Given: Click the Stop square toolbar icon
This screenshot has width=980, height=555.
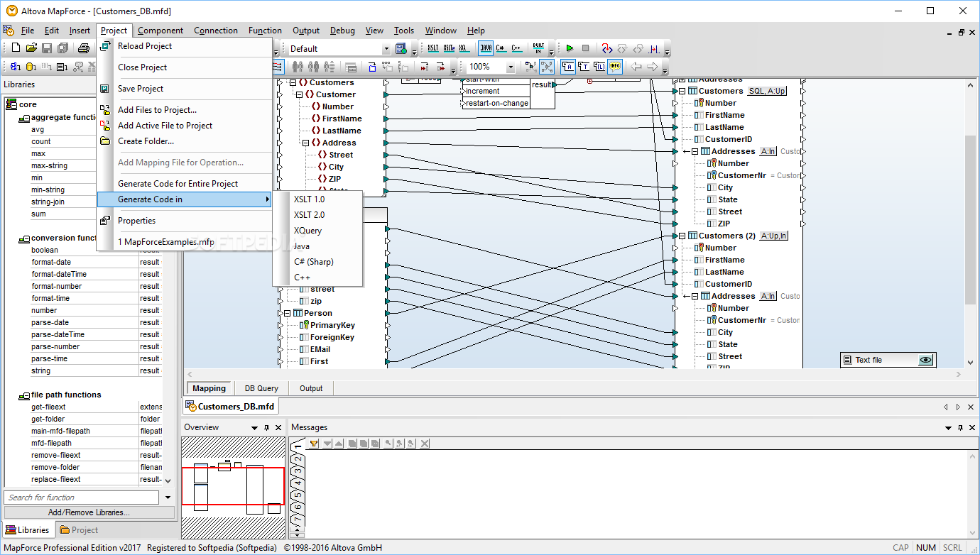Looking at the screenshot, I should (586, 48).
